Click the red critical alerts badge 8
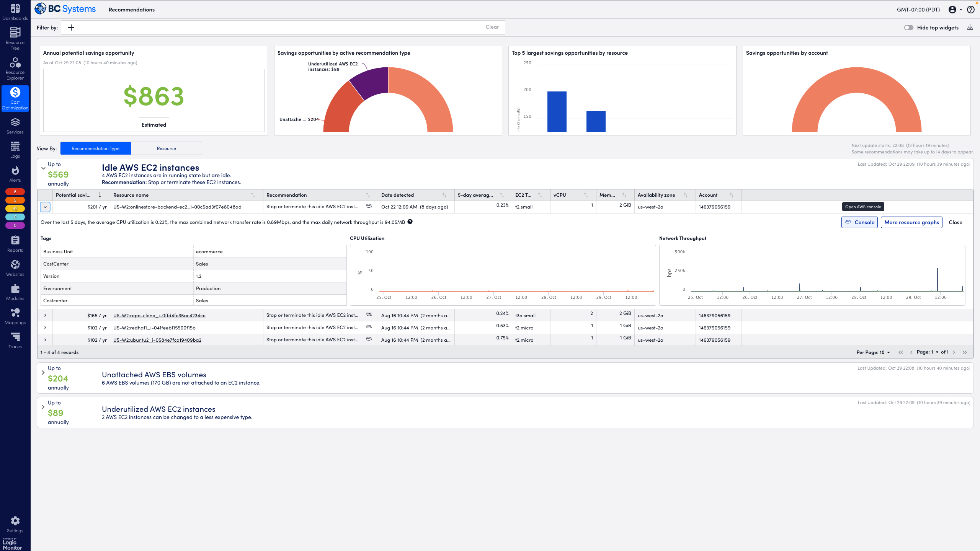The width and height of the screenshot is (980, 551). (x=15, y=192)
